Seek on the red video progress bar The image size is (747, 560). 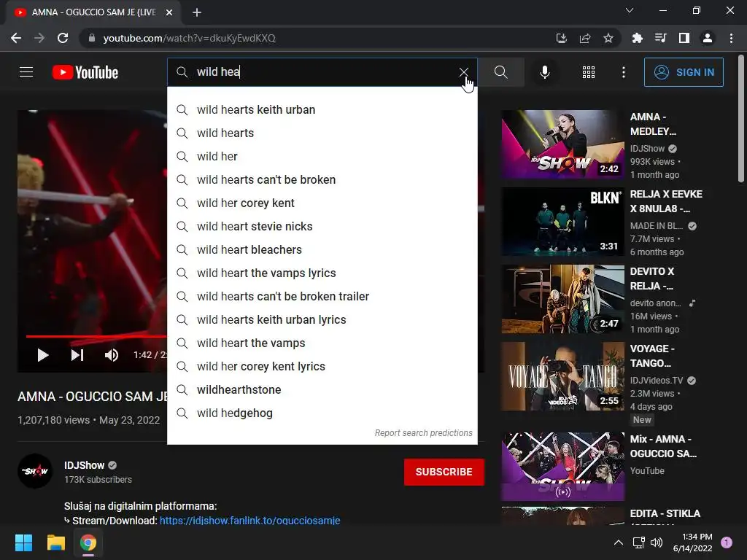(x=96, y=336)
